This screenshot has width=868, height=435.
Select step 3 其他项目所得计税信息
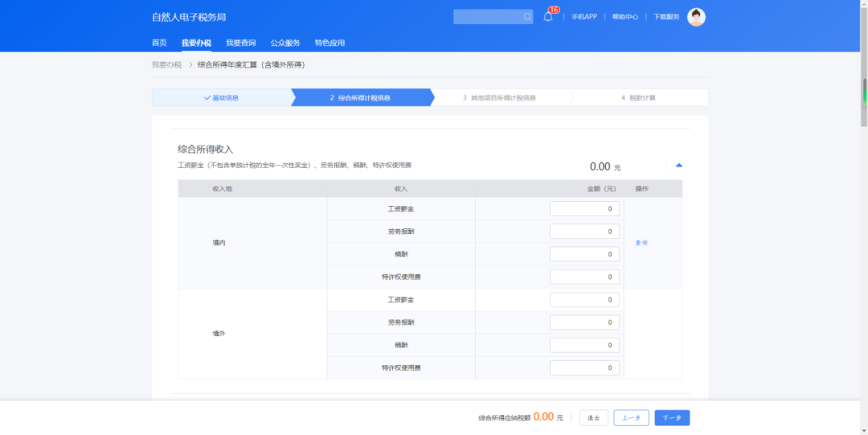[x=499, y=97]
